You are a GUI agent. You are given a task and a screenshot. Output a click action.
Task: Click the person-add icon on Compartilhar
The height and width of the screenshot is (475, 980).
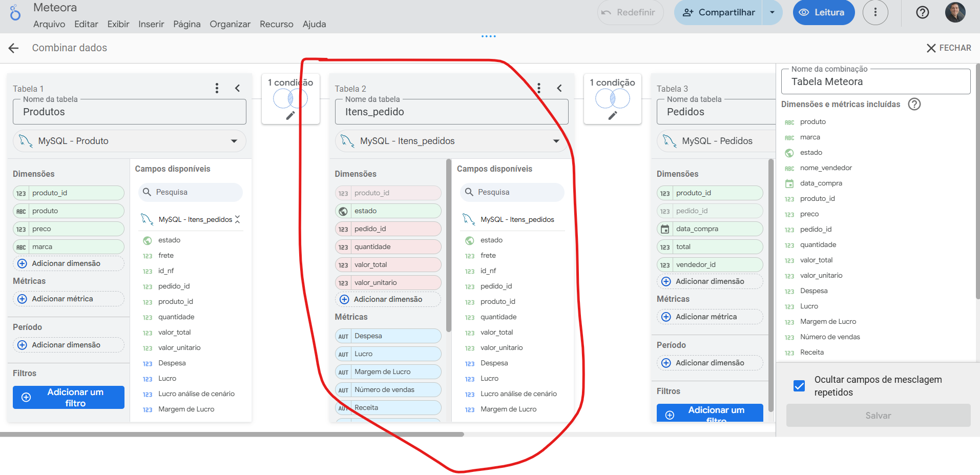point(688,12)
